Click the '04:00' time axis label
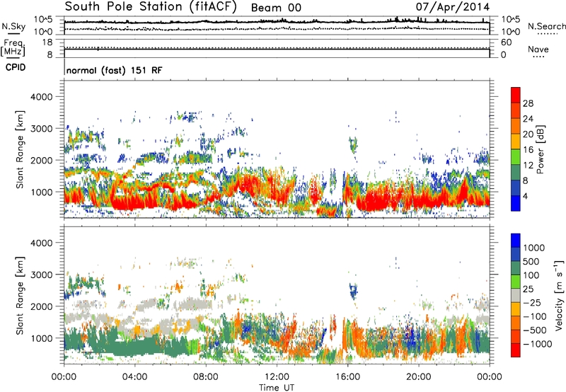 click(135, 377)
